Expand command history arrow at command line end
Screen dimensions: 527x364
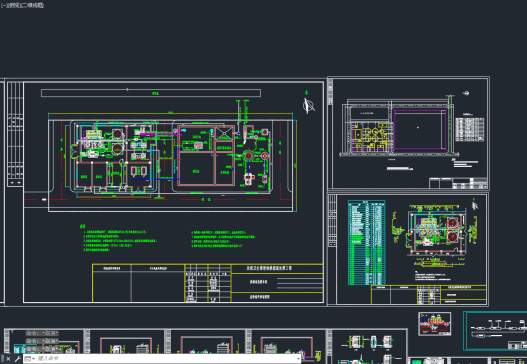point(298,359)
